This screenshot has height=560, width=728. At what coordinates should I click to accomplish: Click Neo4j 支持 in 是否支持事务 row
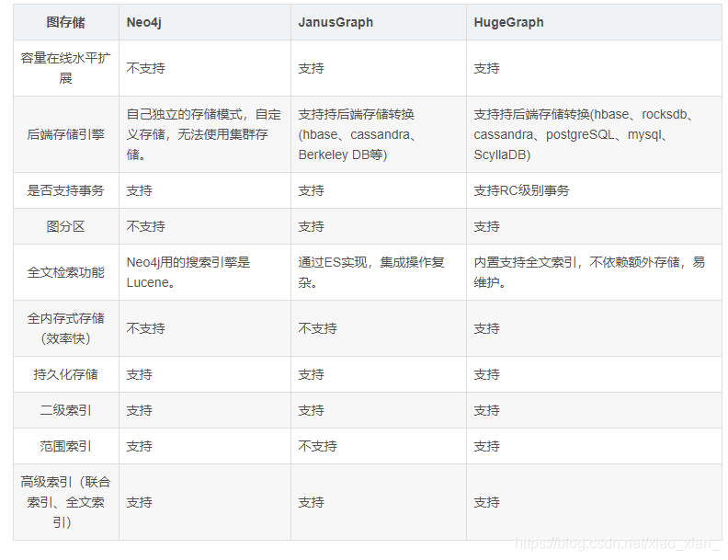[x=140, y=190]
